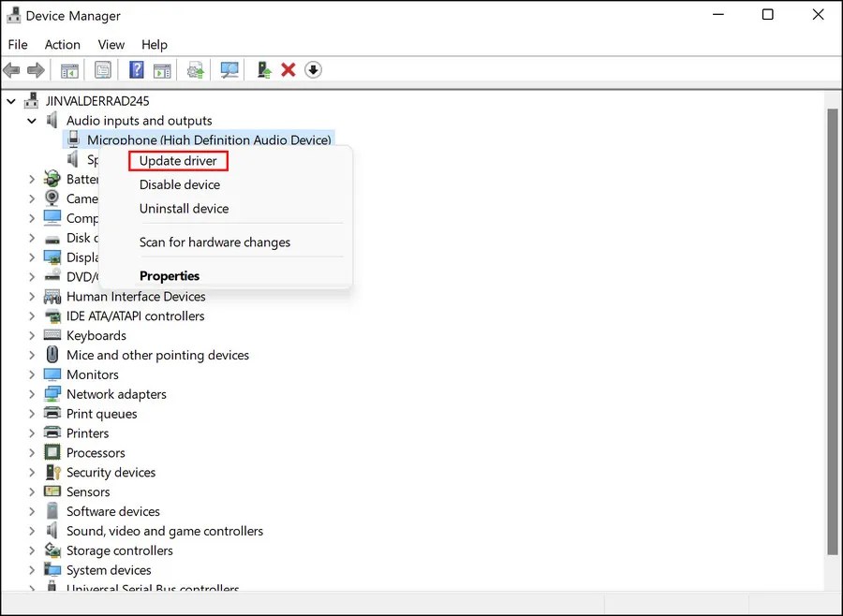843x616 pixels.
Task: Open the View menu
Action: [x=111, y=44]
